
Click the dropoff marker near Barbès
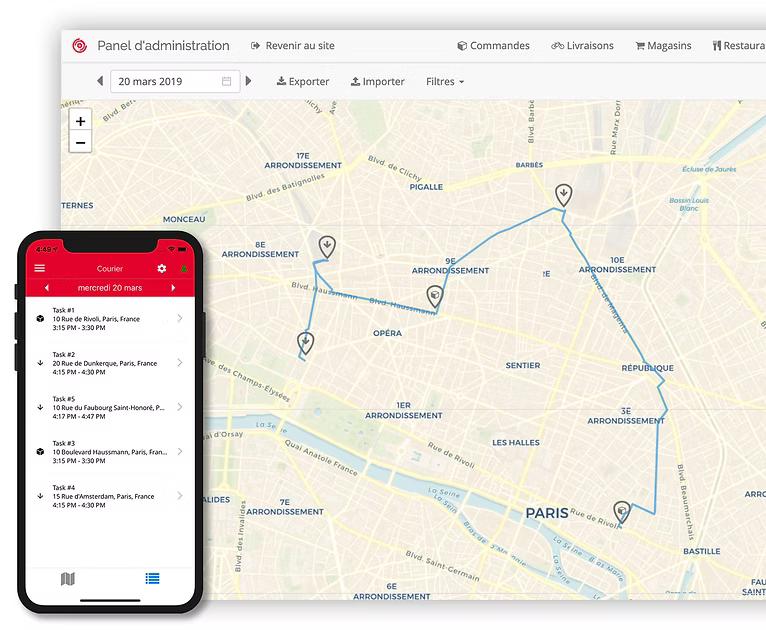[x=564, y=194]
